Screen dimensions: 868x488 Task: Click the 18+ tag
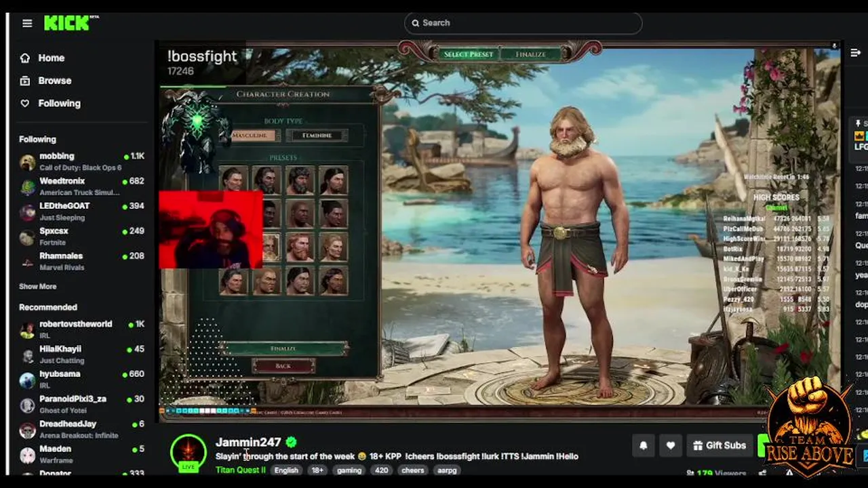tap(317, 470)
